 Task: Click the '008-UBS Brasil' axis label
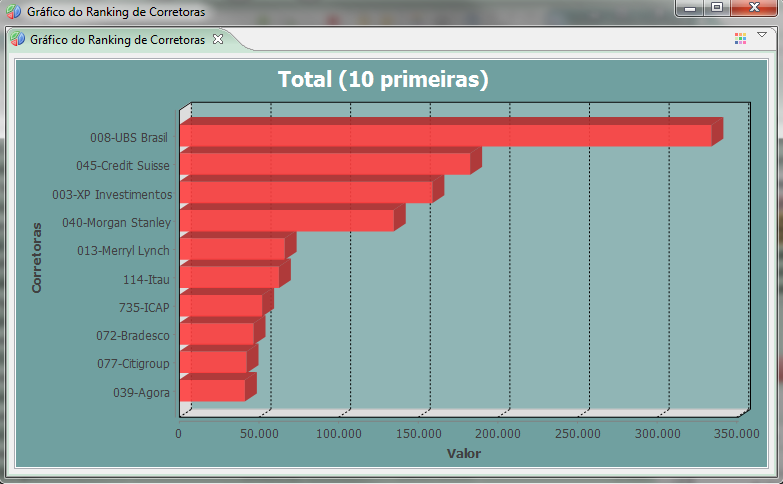[x=129, y=137]
